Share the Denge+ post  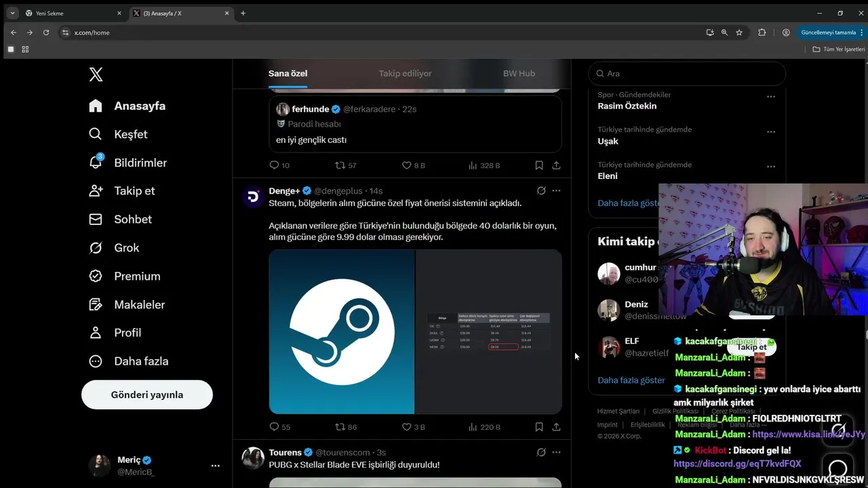pyautogui.click(x=556, y=427)
